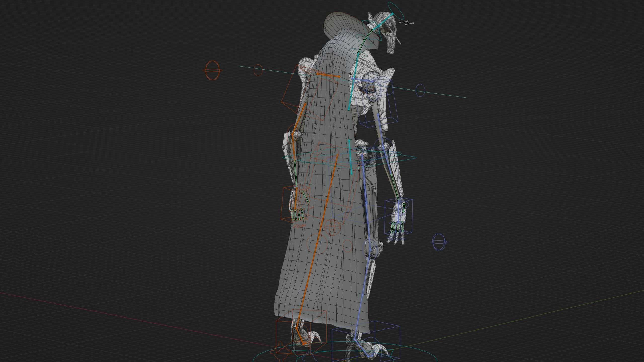
Task: Select the orange sphere widget inside the cloak
Action: [333, 228]
